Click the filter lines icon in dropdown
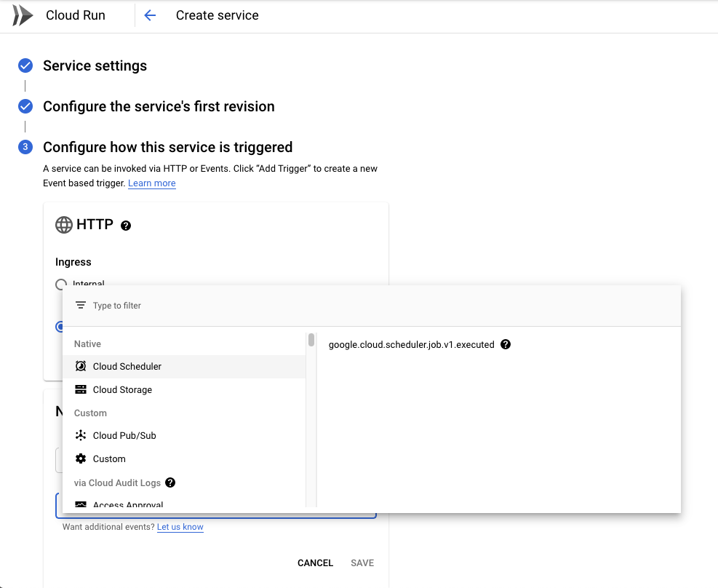This screenshot has height=588, width=718. point(81,306)
